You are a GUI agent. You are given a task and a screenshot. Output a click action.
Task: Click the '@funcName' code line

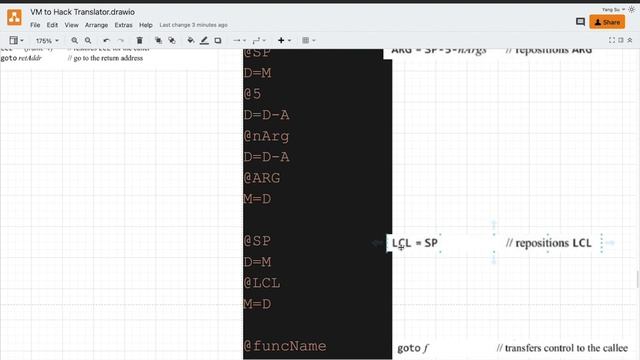285,346
